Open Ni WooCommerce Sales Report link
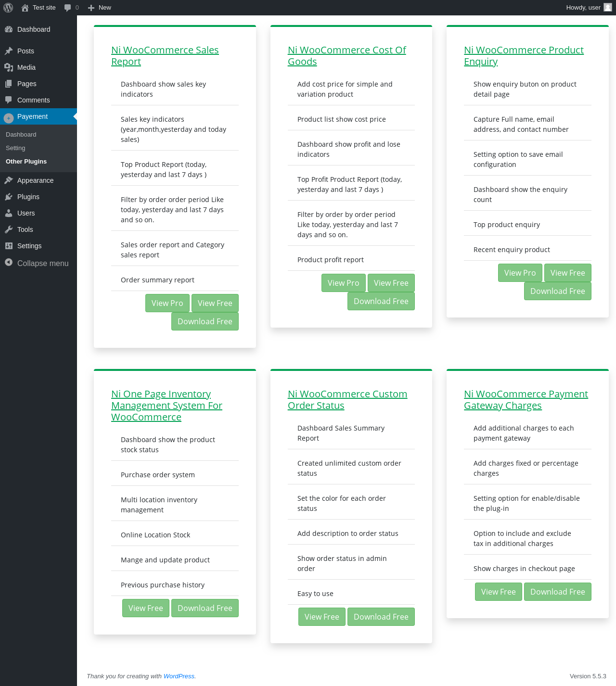This screenshot has height=686, width=616. coord(165,56)
